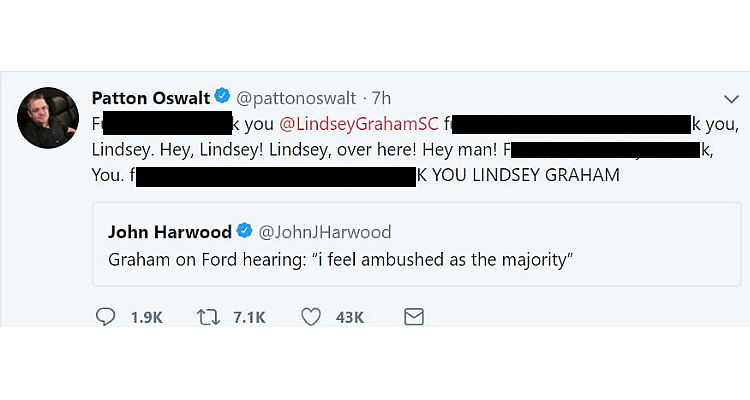
Task: Click John Harwood's name in quoted tweet
Action: [169, 232]
